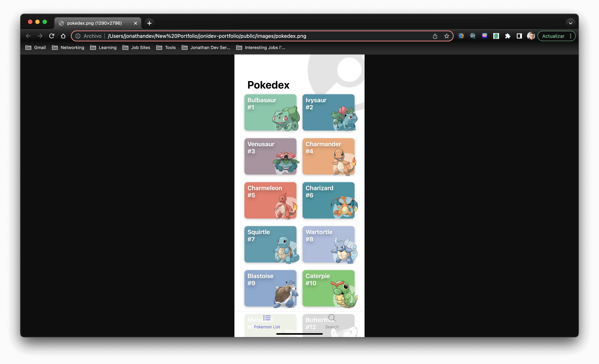Open the user profile avatar

click(531, 36)
